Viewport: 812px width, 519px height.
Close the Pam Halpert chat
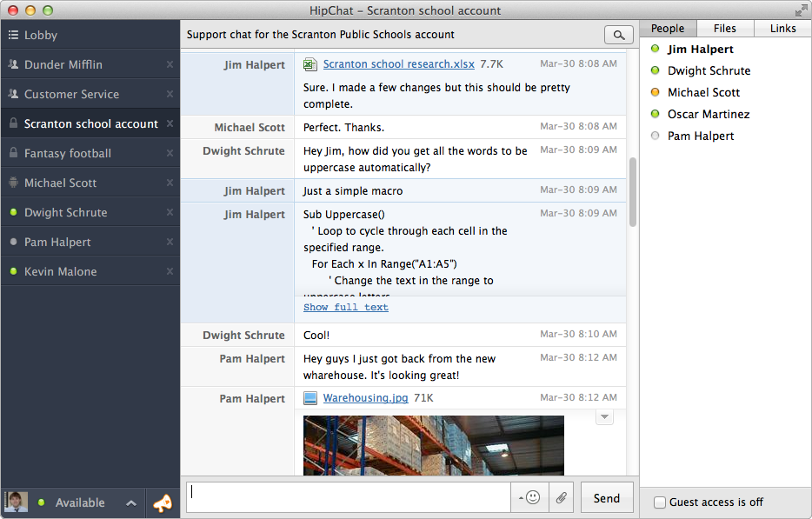click(x=170, y=242)
